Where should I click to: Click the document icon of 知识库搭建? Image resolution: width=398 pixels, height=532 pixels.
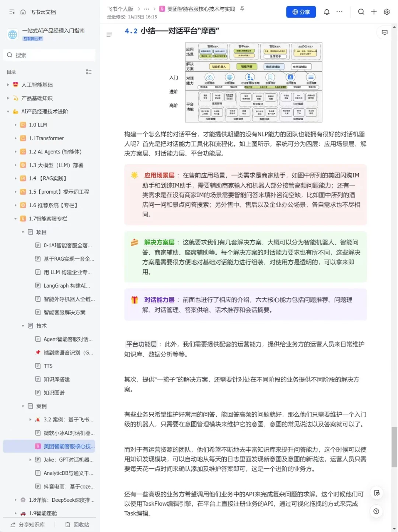point(38,379)
